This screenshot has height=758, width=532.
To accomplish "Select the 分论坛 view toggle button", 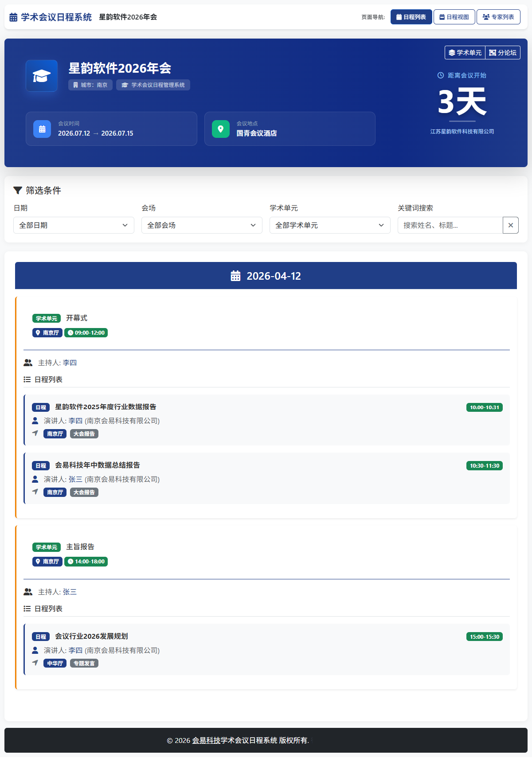I will 503,52.
